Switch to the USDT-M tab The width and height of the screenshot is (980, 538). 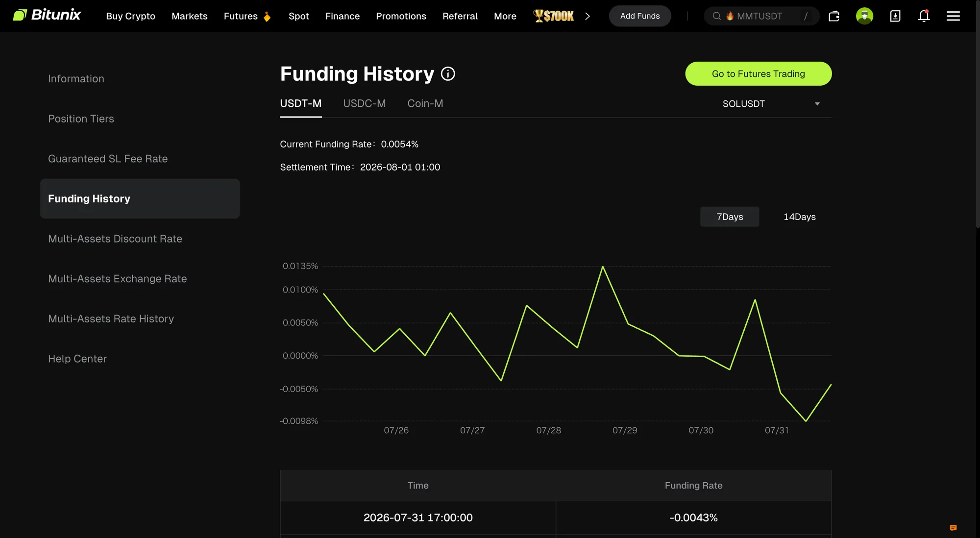click(x=300, y=103)
